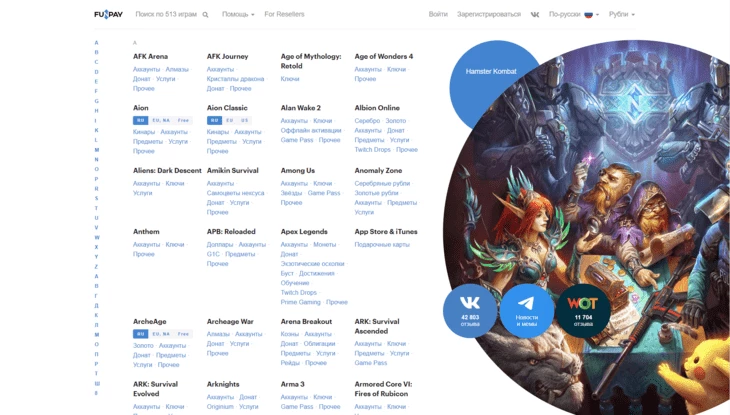Viewport: 730px width, 415px height.
Task: Open Ключи under Age of Mythology: Retold
Action: (x=290, y=79)
